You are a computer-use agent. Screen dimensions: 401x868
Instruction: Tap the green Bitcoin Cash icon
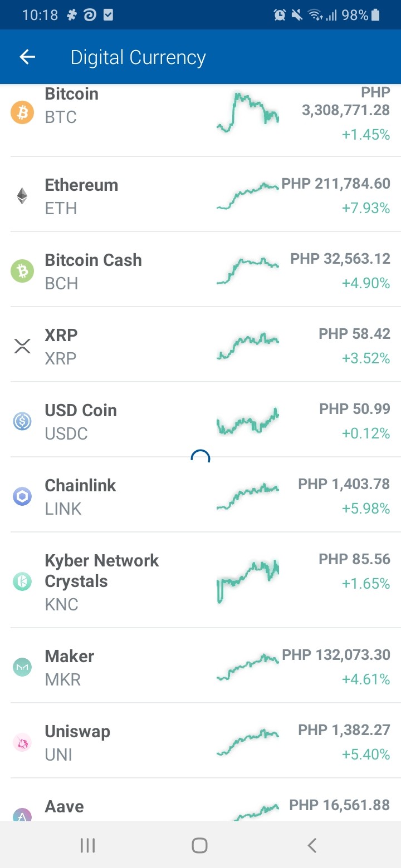pyautogui.click(x=22, y=271)
